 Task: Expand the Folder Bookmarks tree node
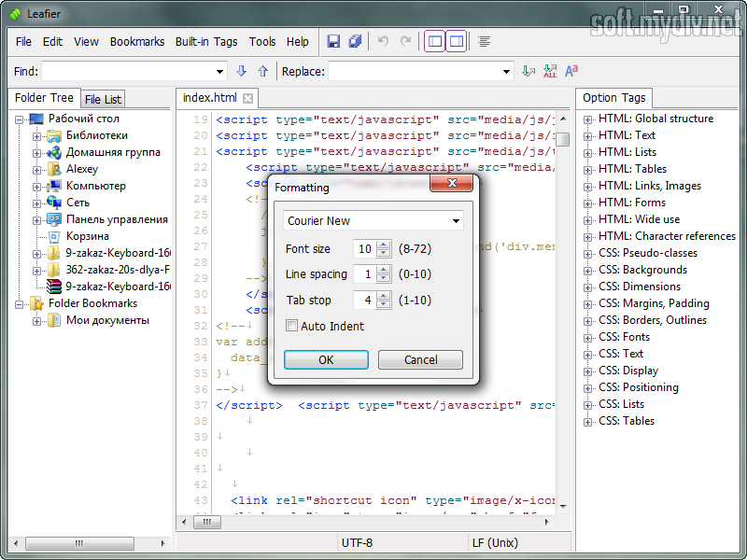click(x=21, y=303)
